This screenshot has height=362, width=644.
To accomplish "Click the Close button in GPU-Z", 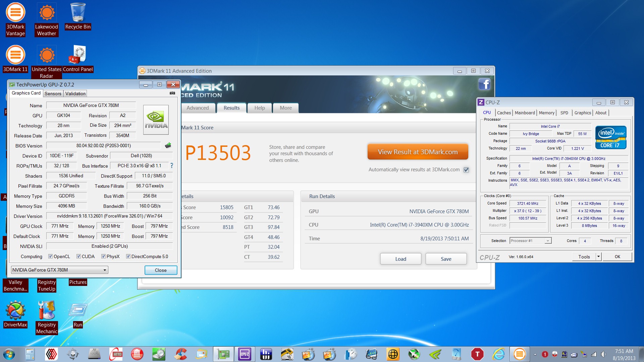I will [x=161, y=270].
